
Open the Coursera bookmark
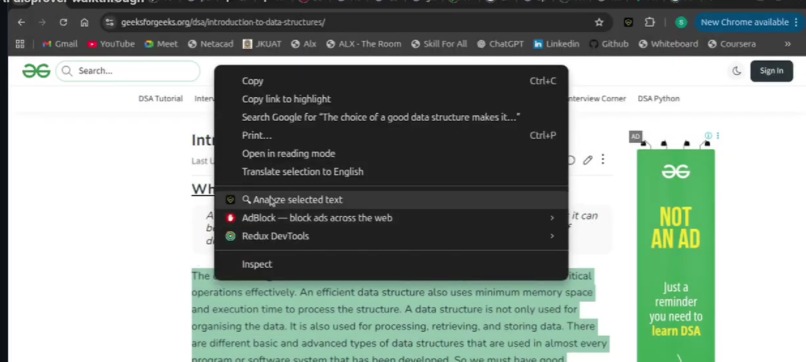click(732, 44)
